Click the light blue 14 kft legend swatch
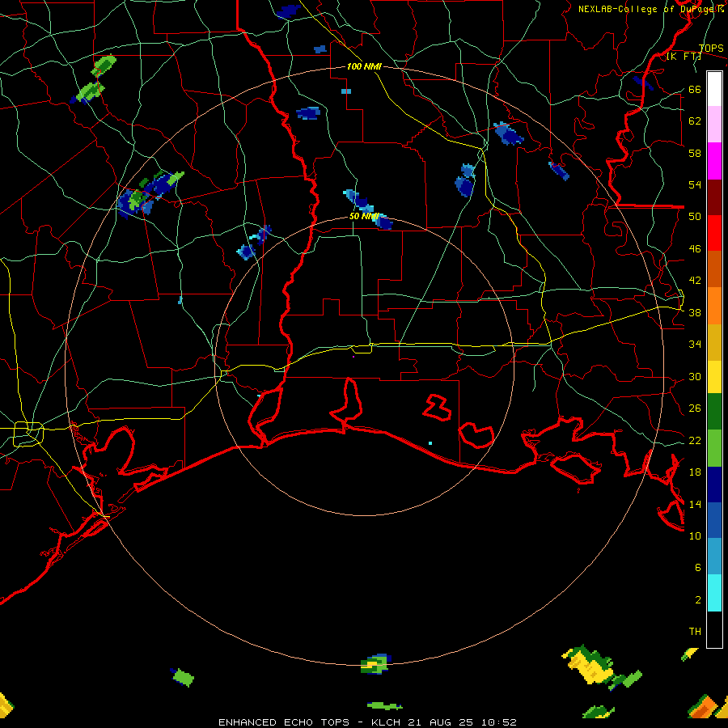The height and width of the screenshot is (728, 728). coord(714,557)
